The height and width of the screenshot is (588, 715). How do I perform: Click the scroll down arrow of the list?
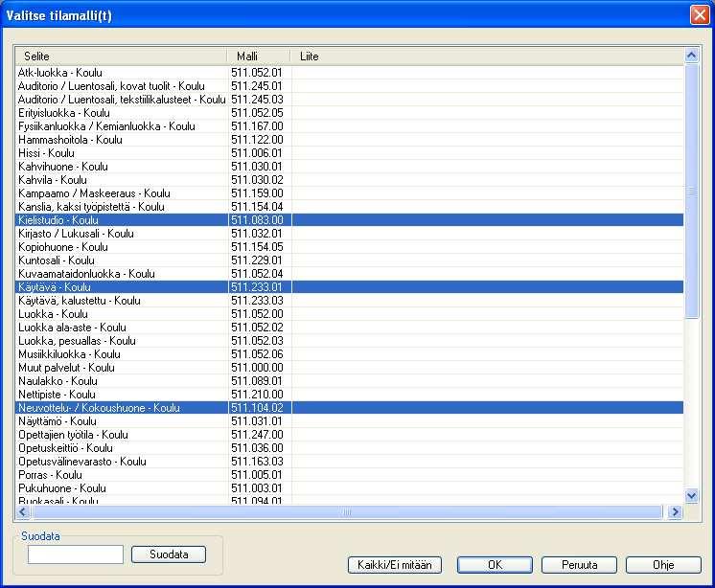(x=691, y=495)
